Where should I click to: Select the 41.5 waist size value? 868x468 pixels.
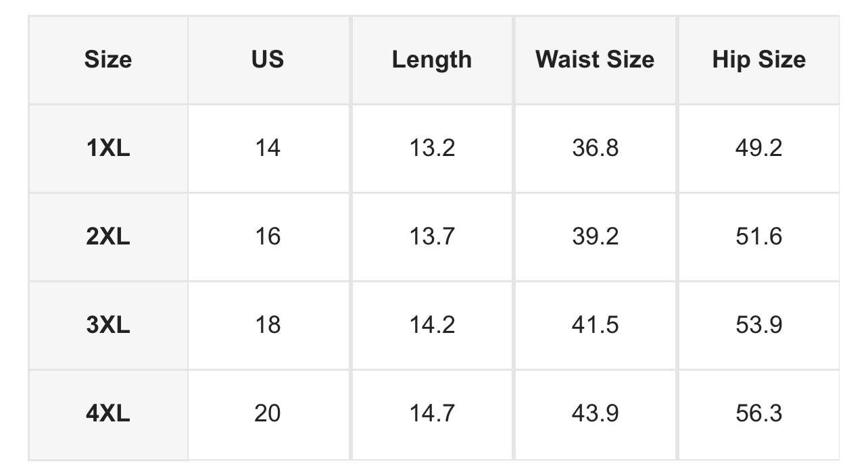595,325
